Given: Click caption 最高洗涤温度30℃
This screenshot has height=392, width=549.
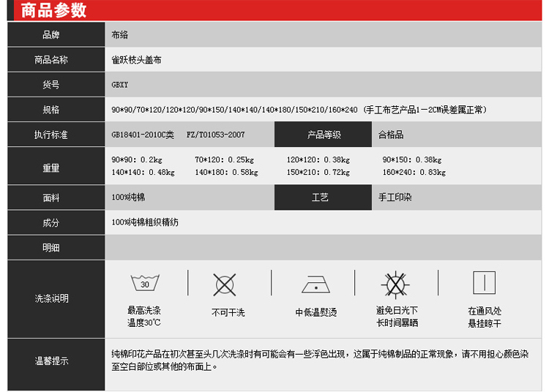Looking at the screenshot, I should [144, 317].
